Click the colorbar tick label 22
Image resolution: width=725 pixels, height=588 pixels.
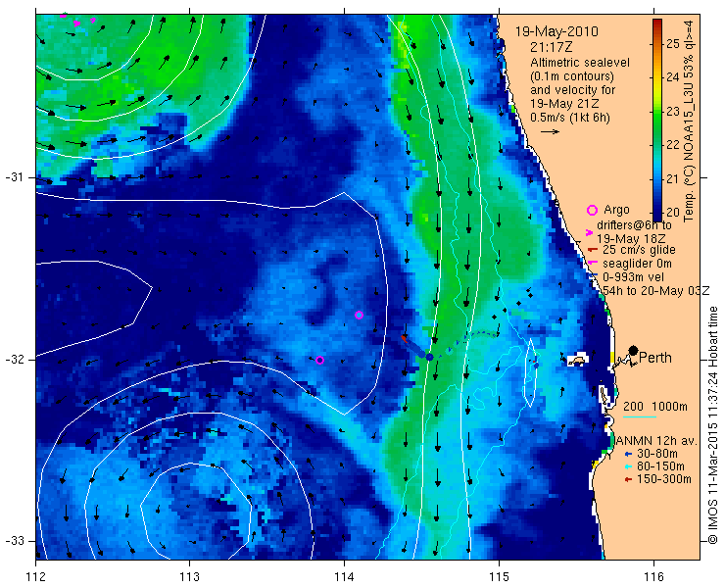[673, 145]
